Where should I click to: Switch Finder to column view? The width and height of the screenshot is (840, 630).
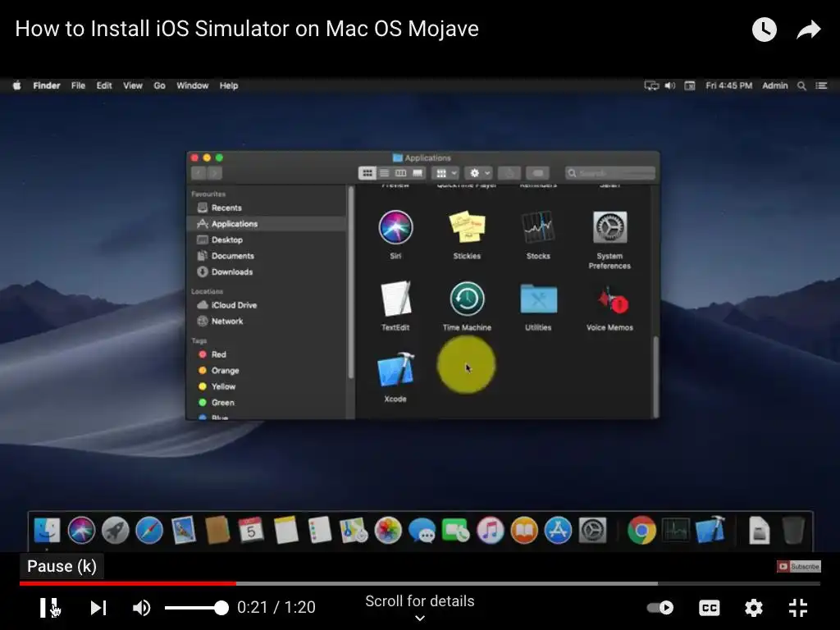(x=400, y=173)
